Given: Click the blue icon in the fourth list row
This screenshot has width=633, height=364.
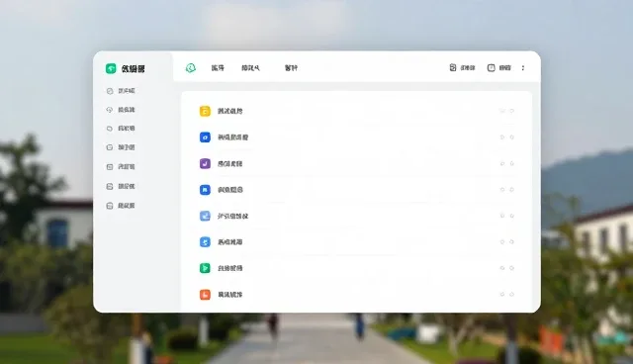Looking at the screenshot, I should pyautogui.click(x=205, y=190).
